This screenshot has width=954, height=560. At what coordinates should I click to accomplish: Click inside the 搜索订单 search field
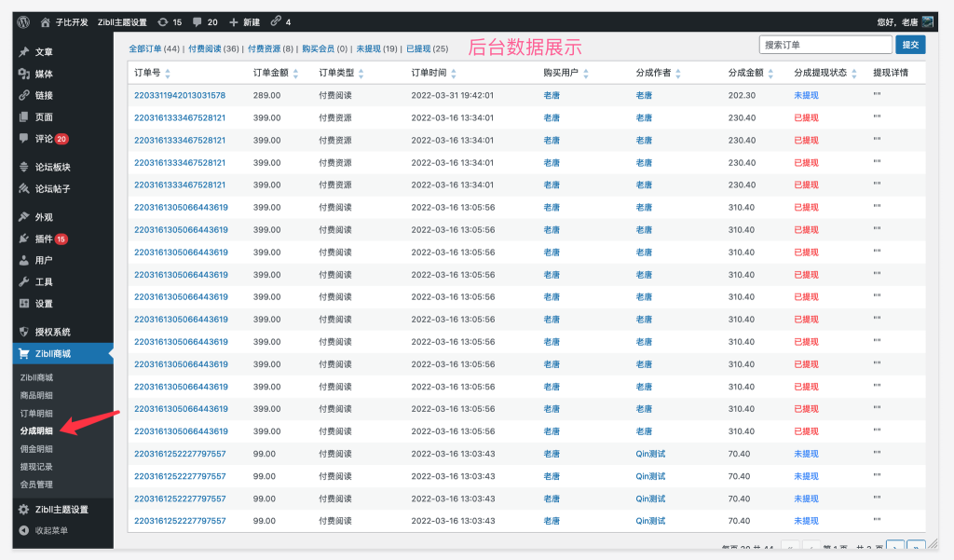coord(825,44)
